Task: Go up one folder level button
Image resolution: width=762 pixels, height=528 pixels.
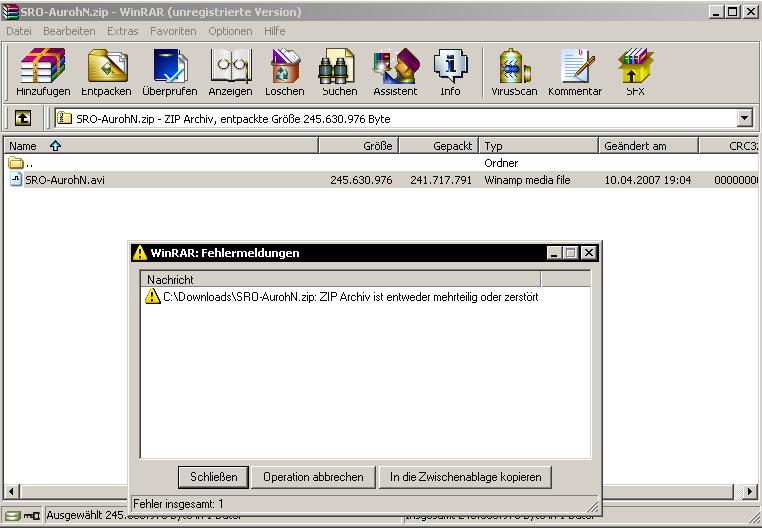Action: click(x=22, y=118)
